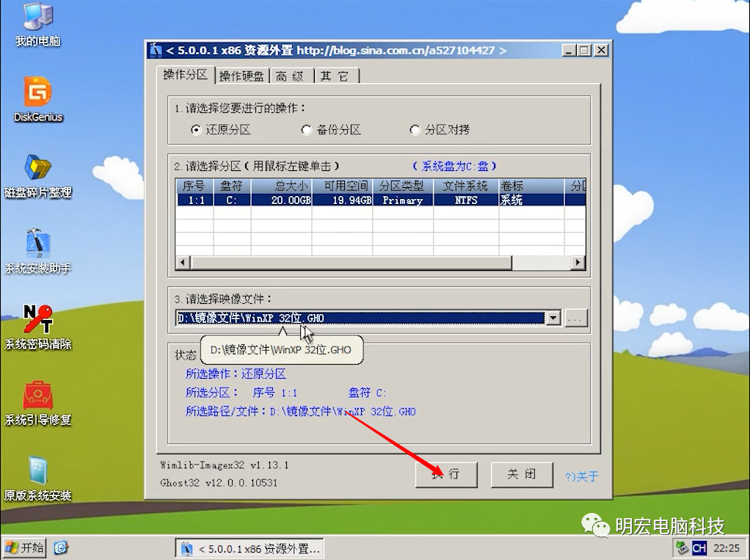
Task: Click the 关闭 button
Action: pyautogui.click(x=521, y=474)
